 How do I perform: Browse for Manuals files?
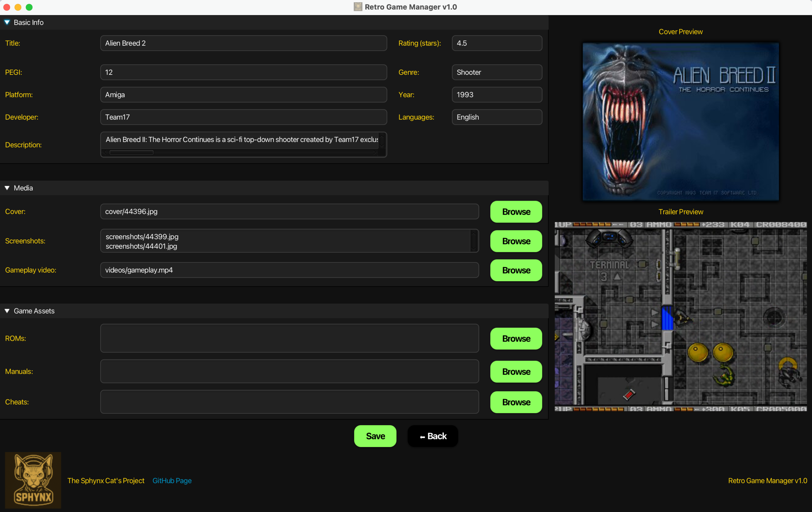516,372
